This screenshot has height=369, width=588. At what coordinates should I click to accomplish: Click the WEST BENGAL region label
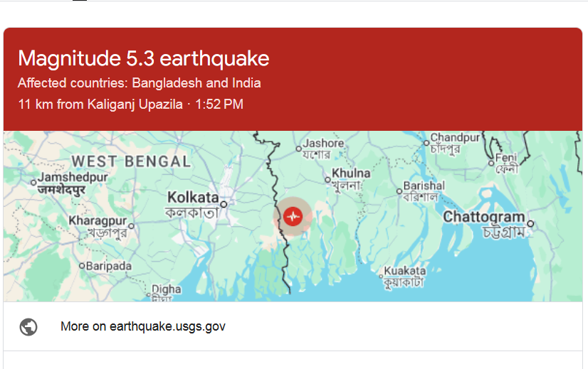[131, 161]
